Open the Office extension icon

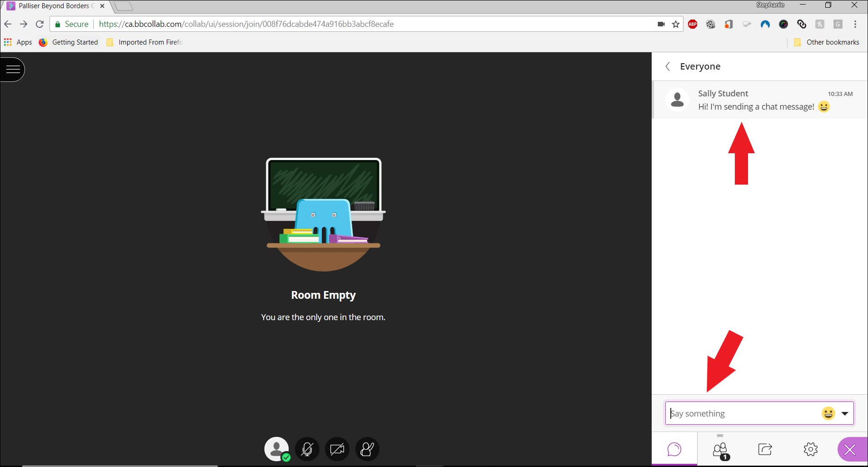(729, 24)
